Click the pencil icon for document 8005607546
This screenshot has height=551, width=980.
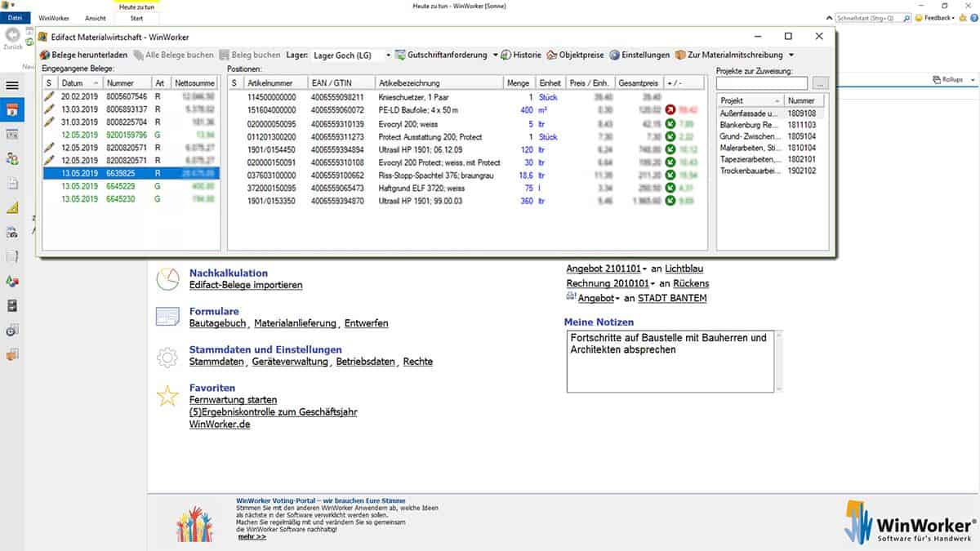point(49,96)
